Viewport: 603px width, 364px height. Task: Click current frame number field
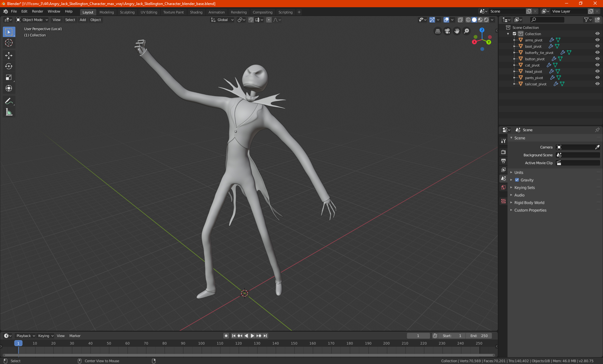pyautogui.click(x=418, y=336)
